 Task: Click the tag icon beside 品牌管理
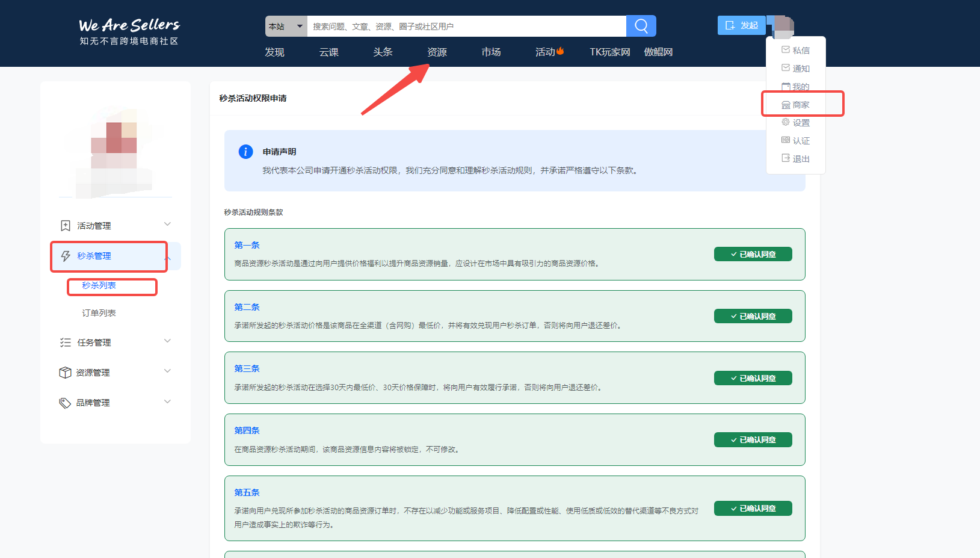coord(65,403)
